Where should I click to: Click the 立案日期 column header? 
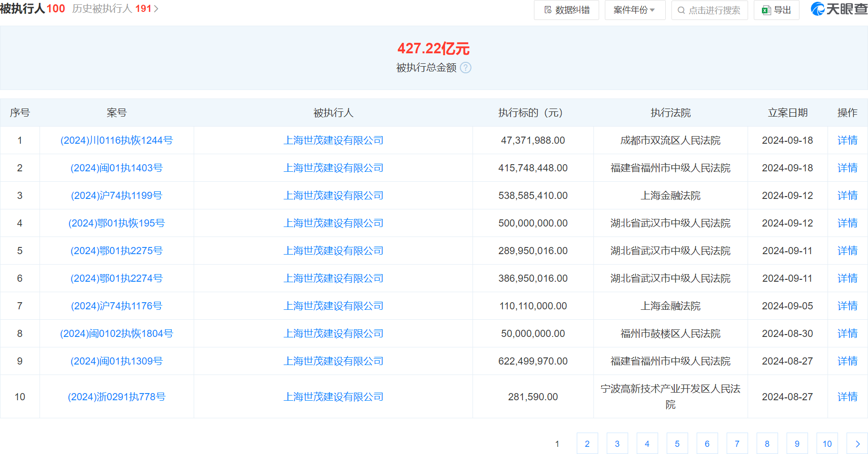point(788,113)
